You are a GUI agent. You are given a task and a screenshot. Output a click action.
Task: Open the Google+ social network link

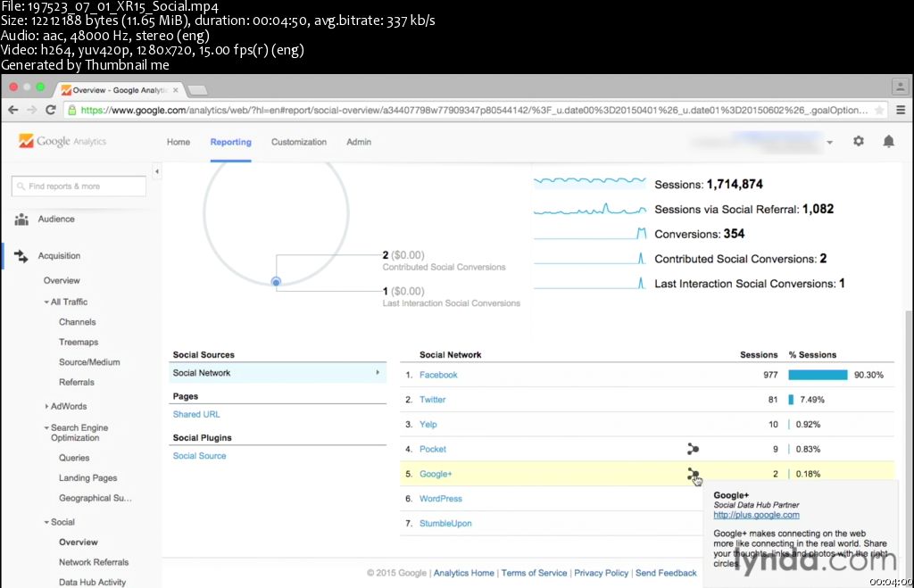[x=436, y=474]
